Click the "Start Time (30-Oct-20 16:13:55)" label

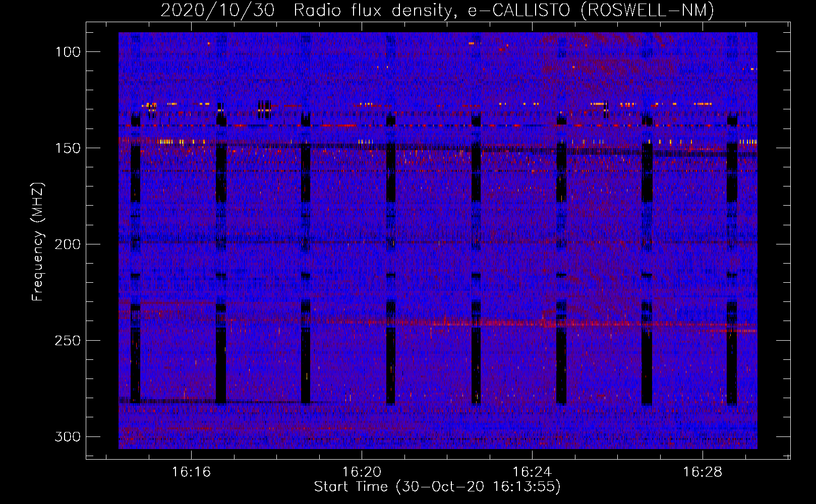tap(437, 487)
